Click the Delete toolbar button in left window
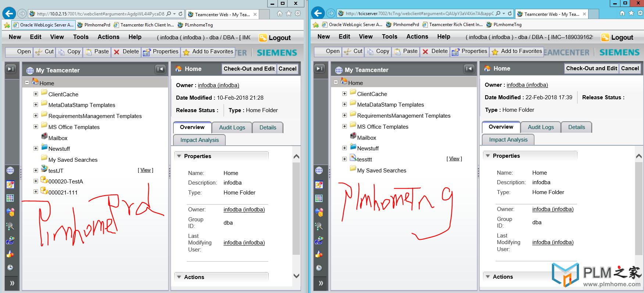 [126, 52]
